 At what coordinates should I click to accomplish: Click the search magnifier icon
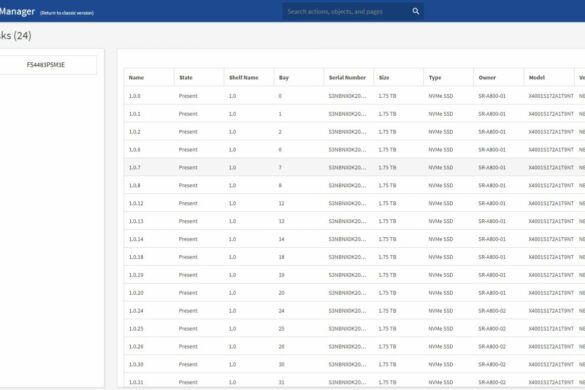pyautogui.click(x=416, y=11)
